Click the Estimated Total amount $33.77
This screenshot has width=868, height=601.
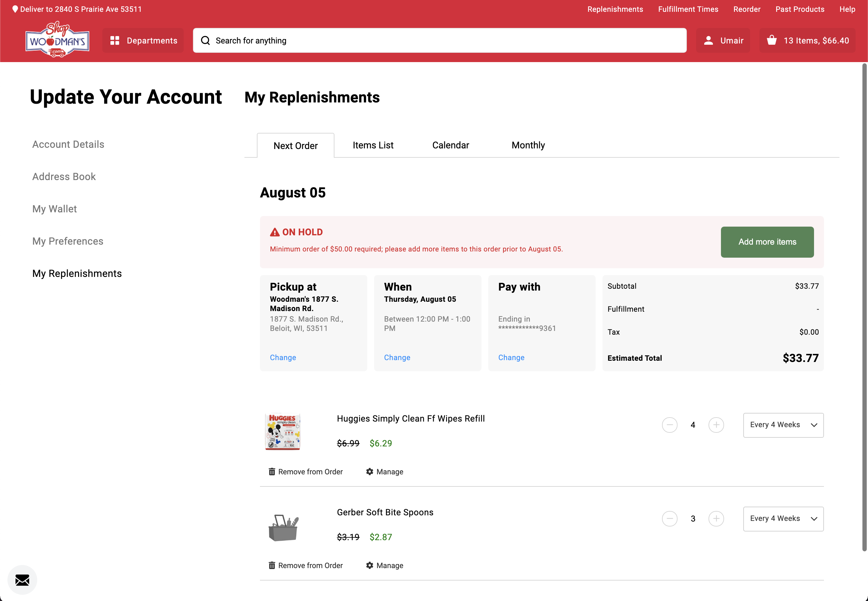(801, 358)
